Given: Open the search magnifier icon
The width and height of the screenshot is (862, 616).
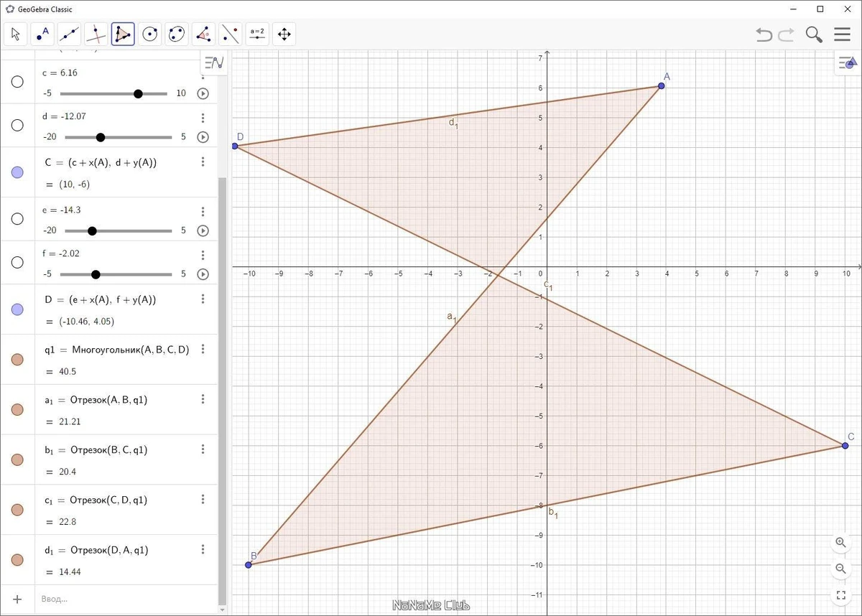Looking at the screenshot, I should point(814,34).
